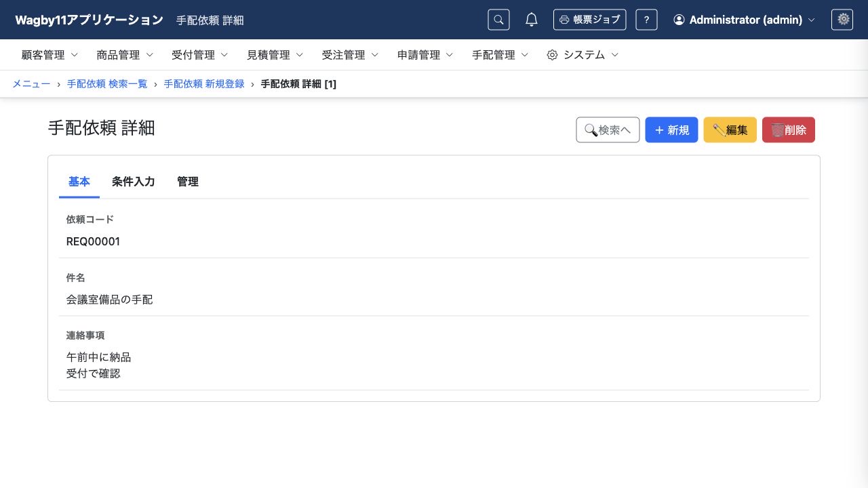
Task: Open the 受付管理 menu
Action: click(200, 55)
